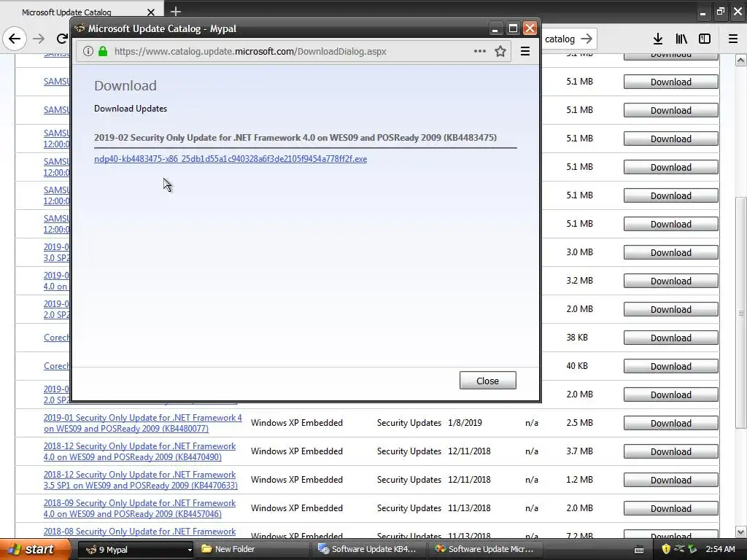Open the KB4480077 security update link
The width and height of the screenshot is (747, 560).
(x=142, y=423)
